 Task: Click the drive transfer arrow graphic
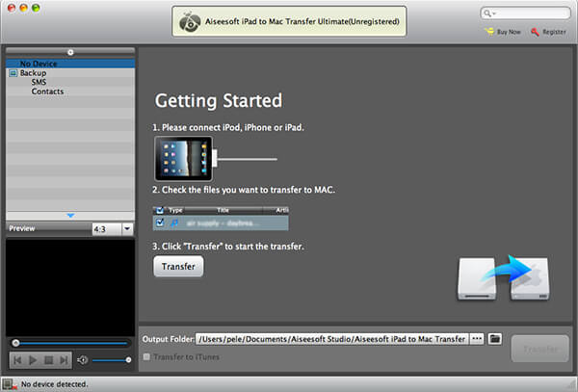coord(504,277)
